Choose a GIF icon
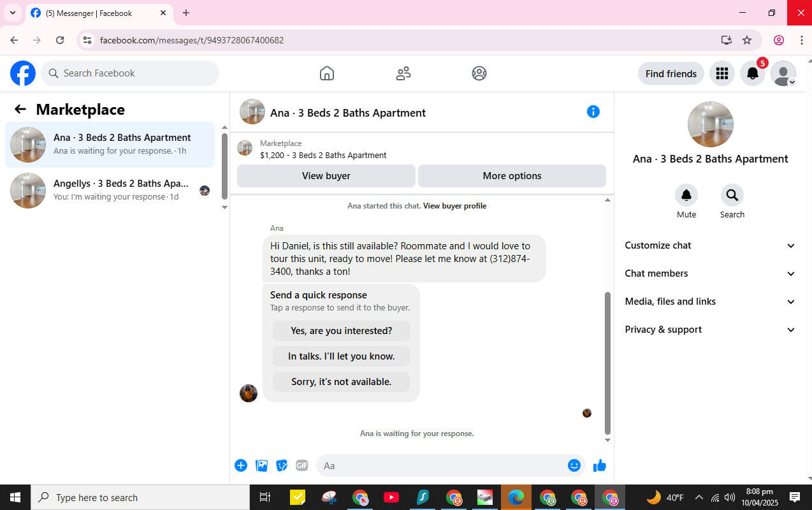 coord(302,465)
